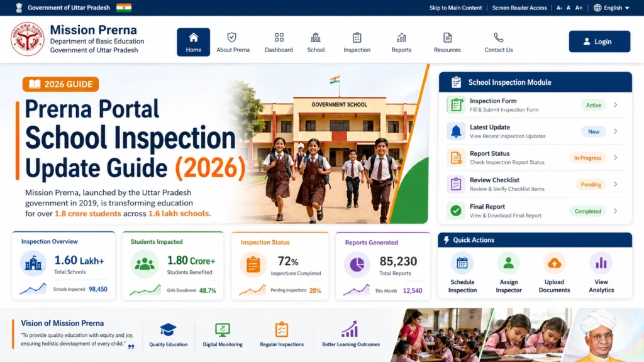Click the Total Reports pie chart icon

coord(357,265)
